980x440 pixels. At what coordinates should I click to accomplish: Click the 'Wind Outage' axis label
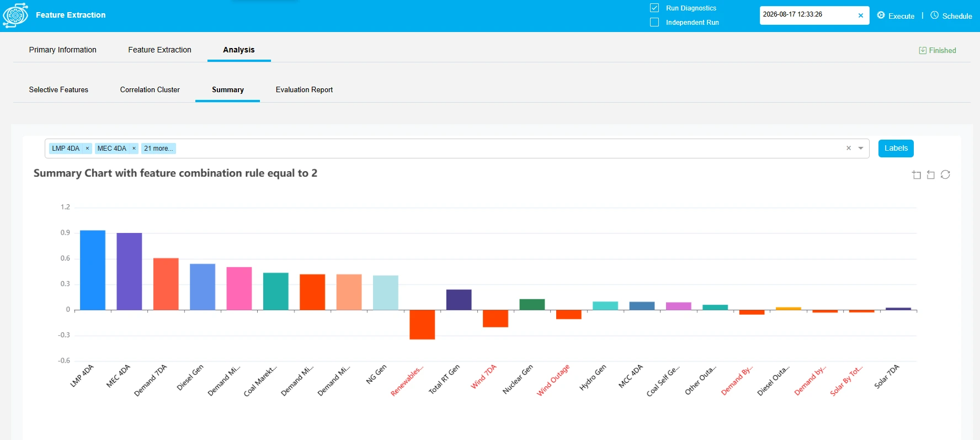553,380
